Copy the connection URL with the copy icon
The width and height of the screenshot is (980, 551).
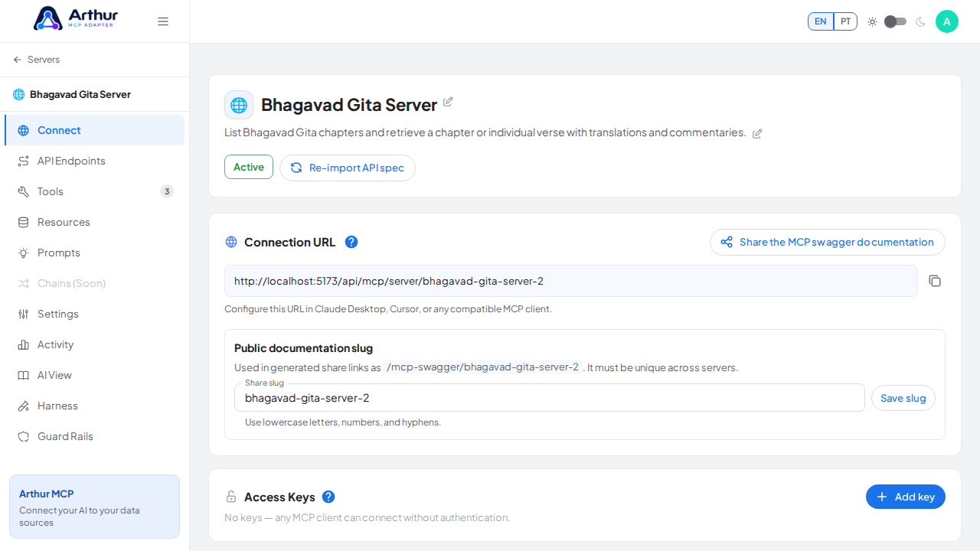(x=935, y=281)
